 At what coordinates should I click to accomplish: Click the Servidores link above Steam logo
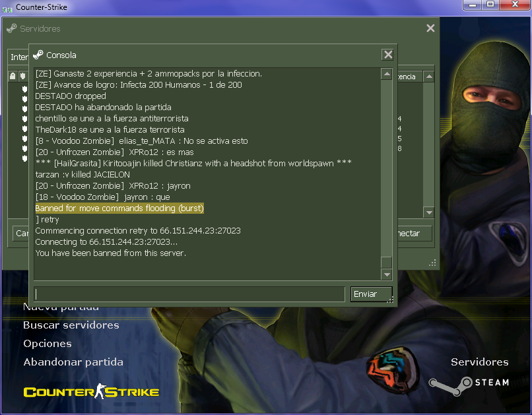479,362
